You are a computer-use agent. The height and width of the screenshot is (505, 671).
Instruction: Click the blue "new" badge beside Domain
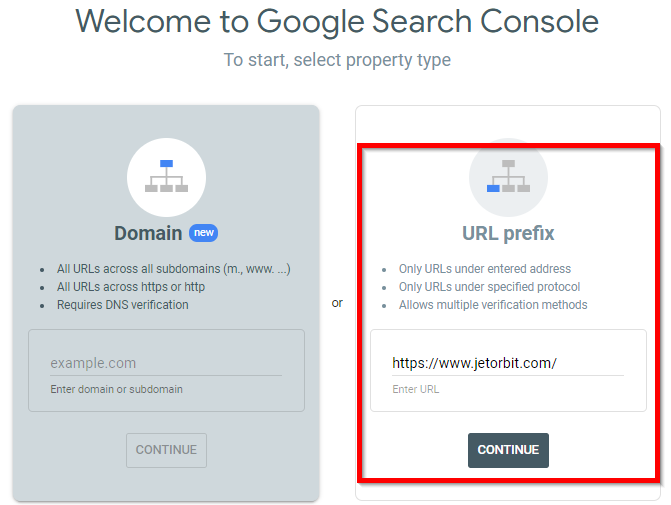pyautogui.click(x=204, y=233)
